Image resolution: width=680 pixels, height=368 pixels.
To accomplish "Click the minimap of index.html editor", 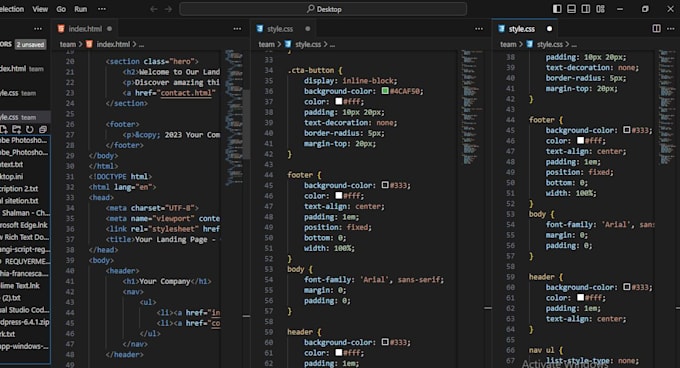I will pyautogui.click(x=233, y=117).
